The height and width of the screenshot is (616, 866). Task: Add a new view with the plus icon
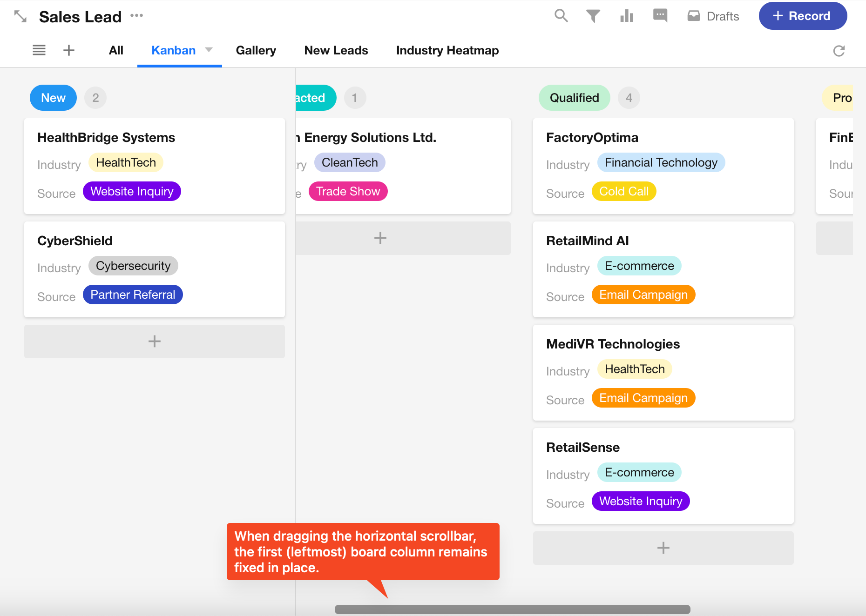pyautogui.click(x=69, y=50)
